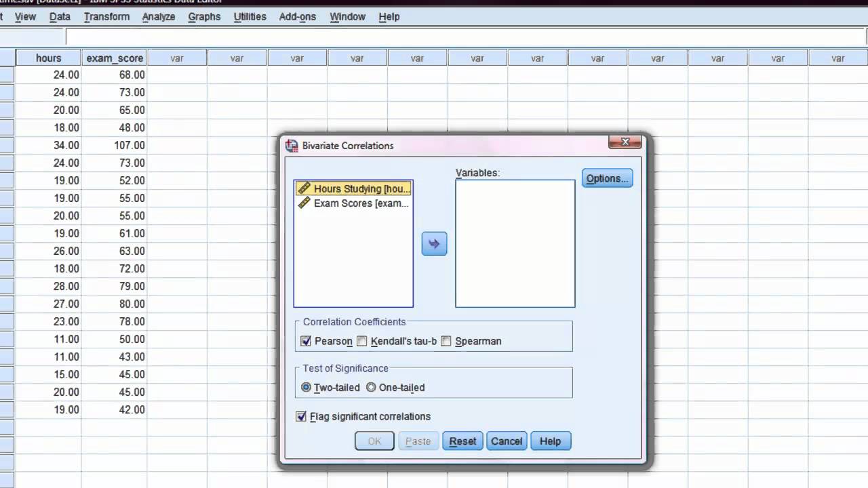This screenshot has width=868, height=488.
Task: Close the Bivariate Correlations dialog
Action: (625, 142)
